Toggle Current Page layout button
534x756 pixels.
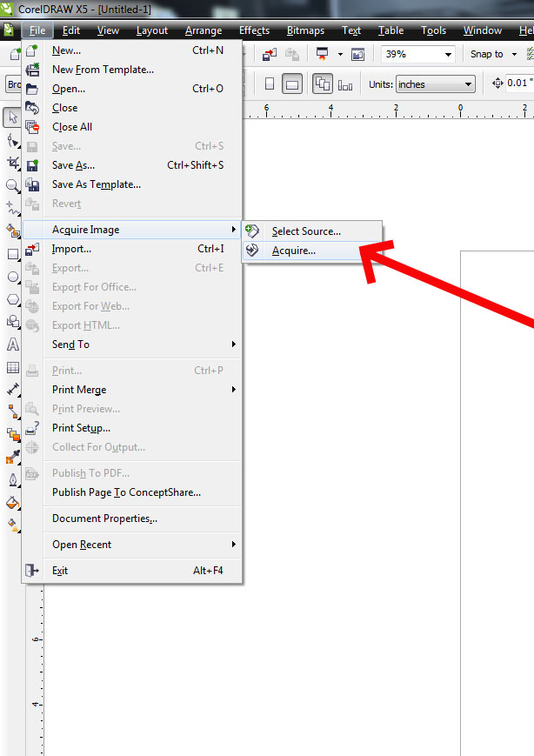pos(345,85)
